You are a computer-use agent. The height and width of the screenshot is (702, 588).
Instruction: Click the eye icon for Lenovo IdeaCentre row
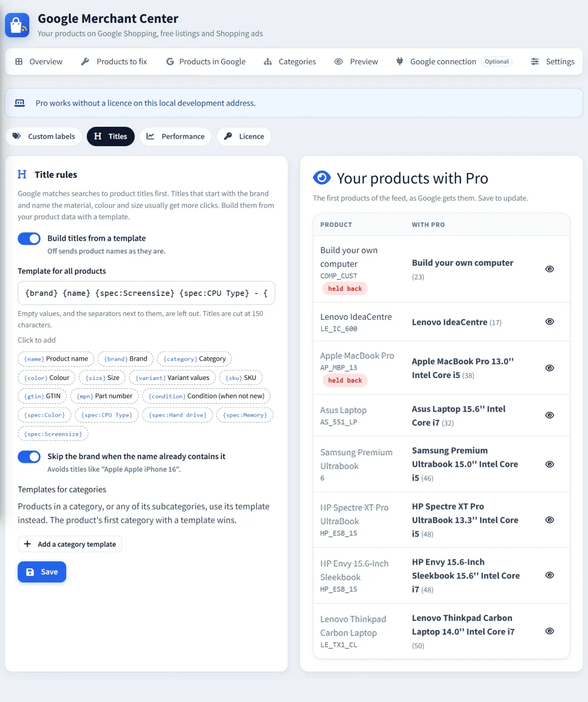pyautogui.click(x=549, y=322)
